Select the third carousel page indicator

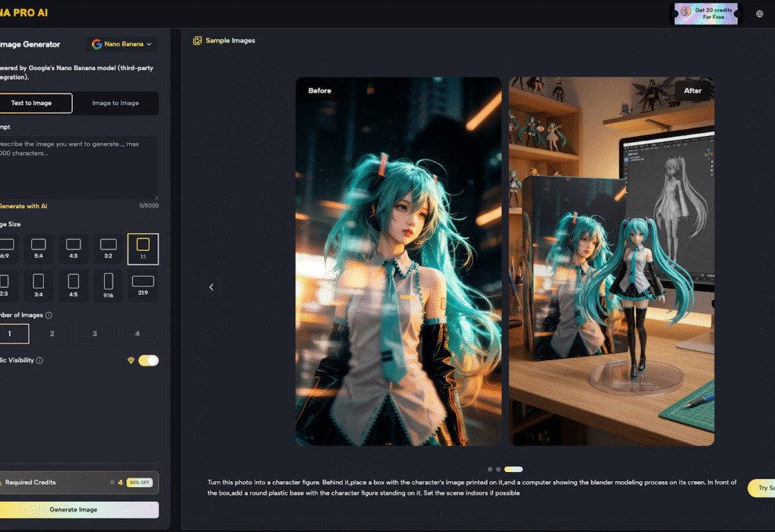tap(514, 469)
